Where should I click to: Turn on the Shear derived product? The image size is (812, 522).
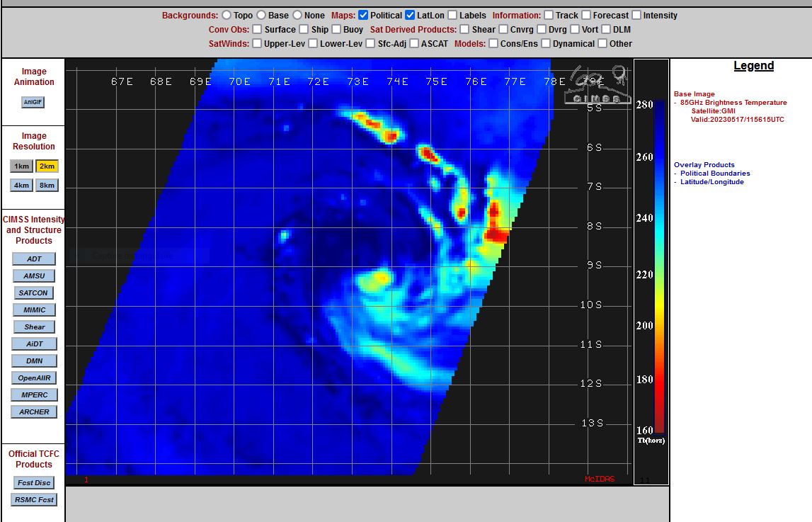coord(465,30)
